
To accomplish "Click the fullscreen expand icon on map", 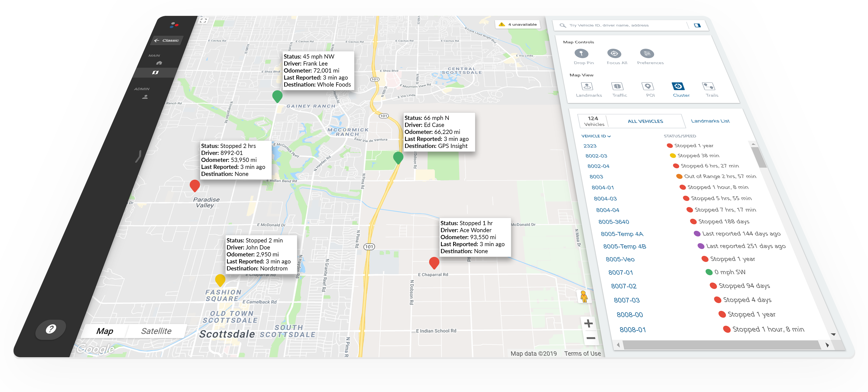I will [203, 21].
